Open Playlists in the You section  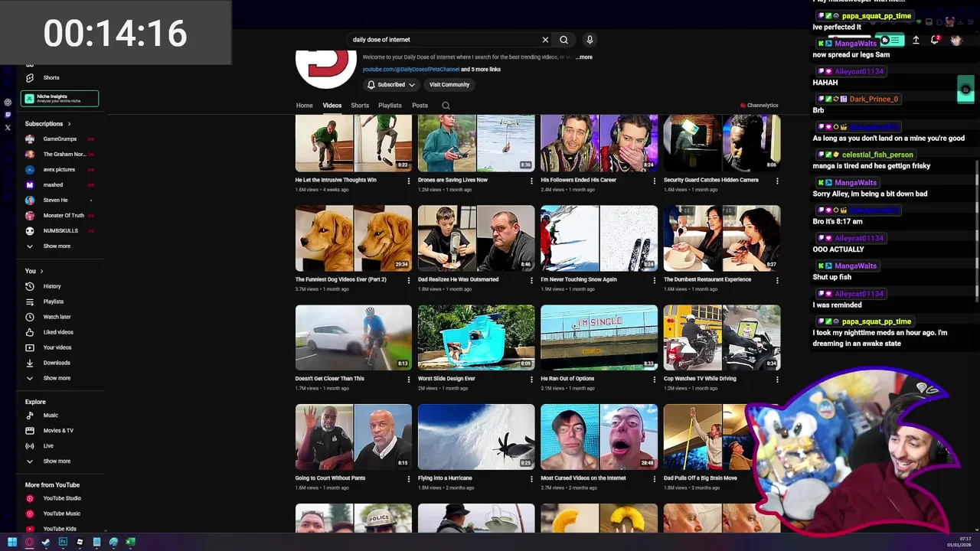click(x=53, y=302)
